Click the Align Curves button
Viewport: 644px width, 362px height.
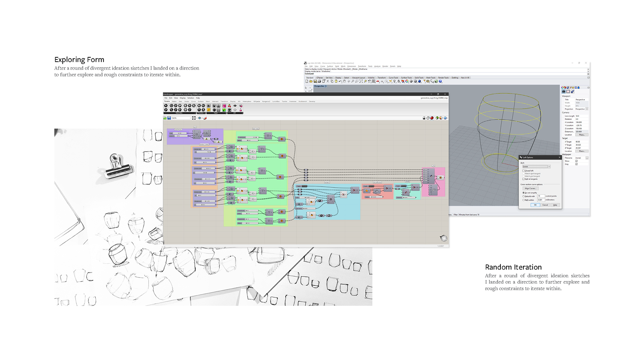coord(530,188)
